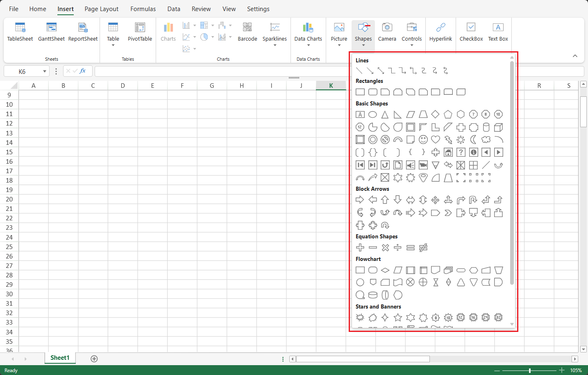The width and height of the screenshot is (588, 375).
Task: Collapse the ribbon with the chevron
Action: (x=575, y=56)
